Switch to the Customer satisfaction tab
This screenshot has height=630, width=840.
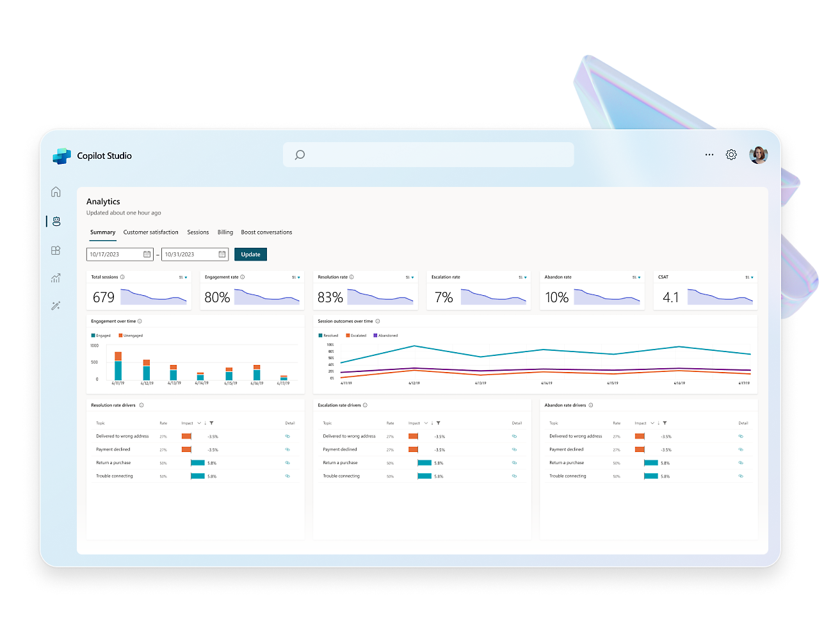[x=150, y=232]
